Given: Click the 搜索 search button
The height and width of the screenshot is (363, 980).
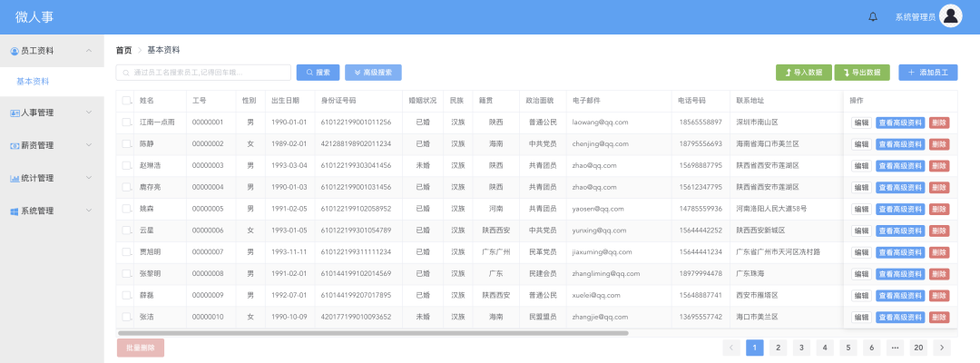Looking at the screenshot, I should click(x=318, y=73).
